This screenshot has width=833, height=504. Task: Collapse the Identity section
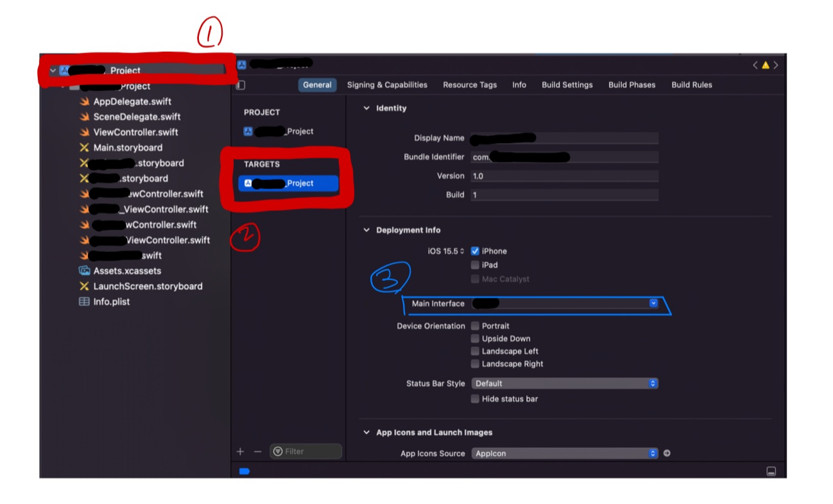(x=366, y=108)
